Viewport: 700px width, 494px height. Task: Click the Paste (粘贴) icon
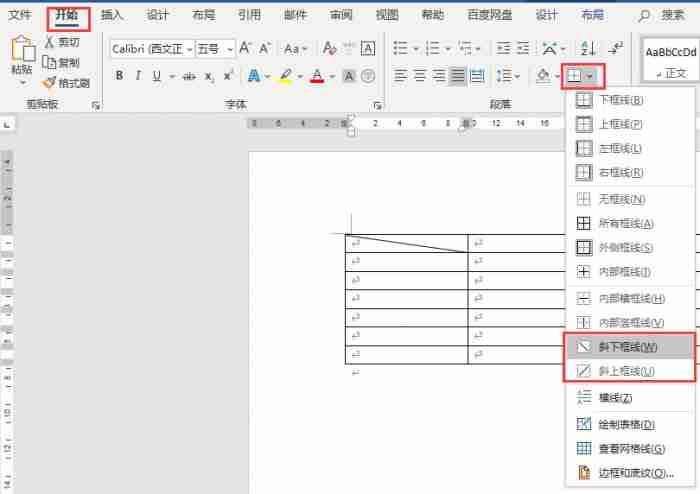(23, 49)
